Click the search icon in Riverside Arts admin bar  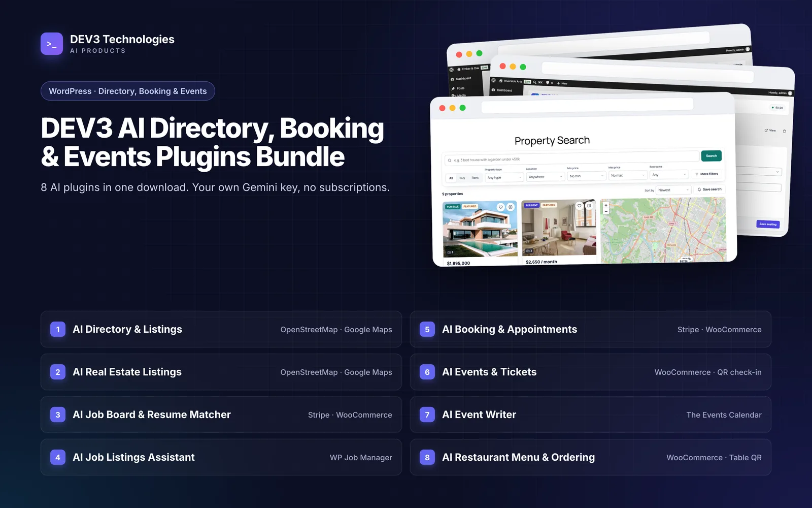coord(534,82)
